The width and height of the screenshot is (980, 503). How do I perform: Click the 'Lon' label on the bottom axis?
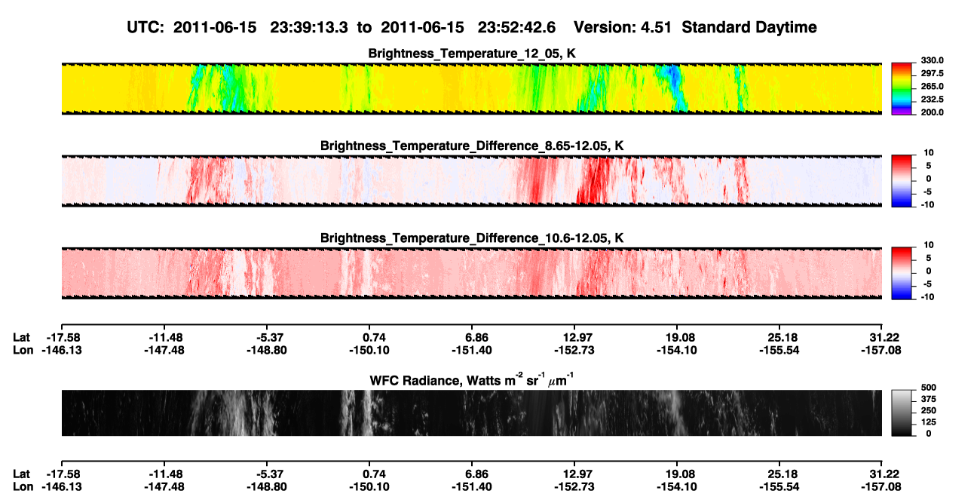click(x=23, y=487)
